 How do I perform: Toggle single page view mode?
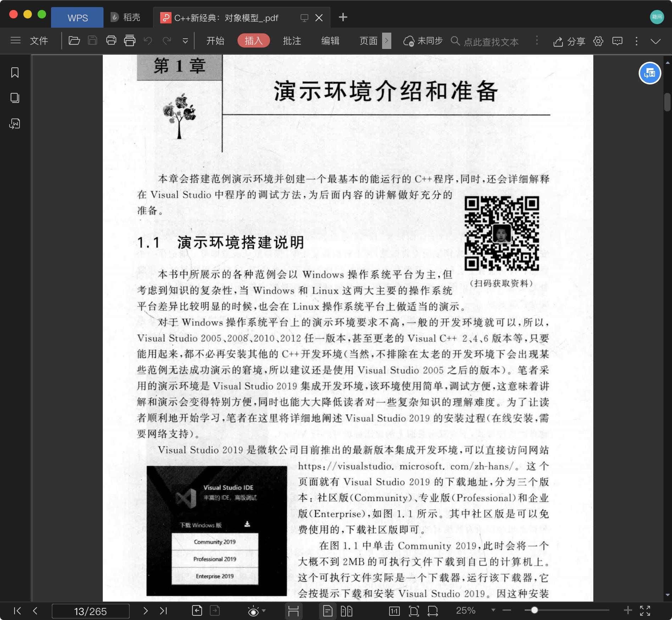328,611
